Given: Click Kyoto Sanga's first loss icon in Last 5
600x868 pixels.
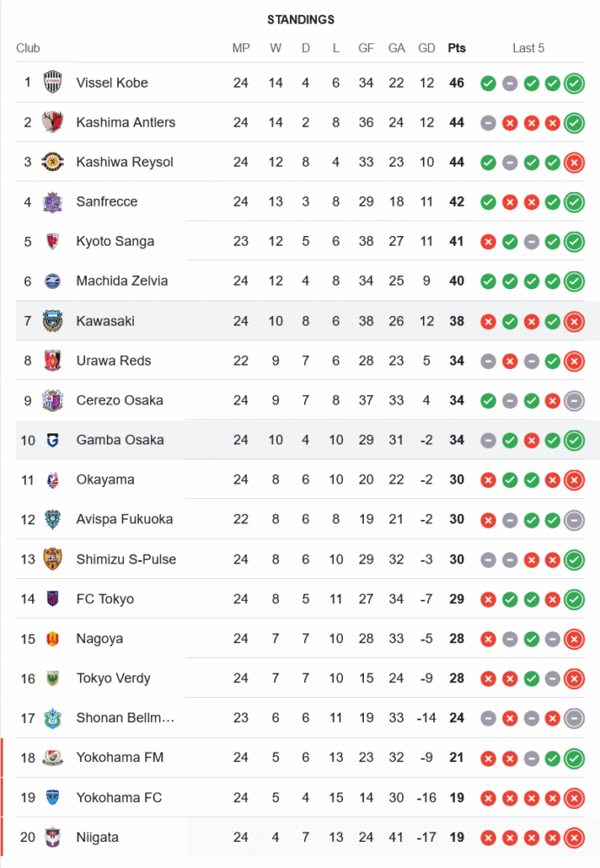Looking at the screenshot, I should pos(488,241).
